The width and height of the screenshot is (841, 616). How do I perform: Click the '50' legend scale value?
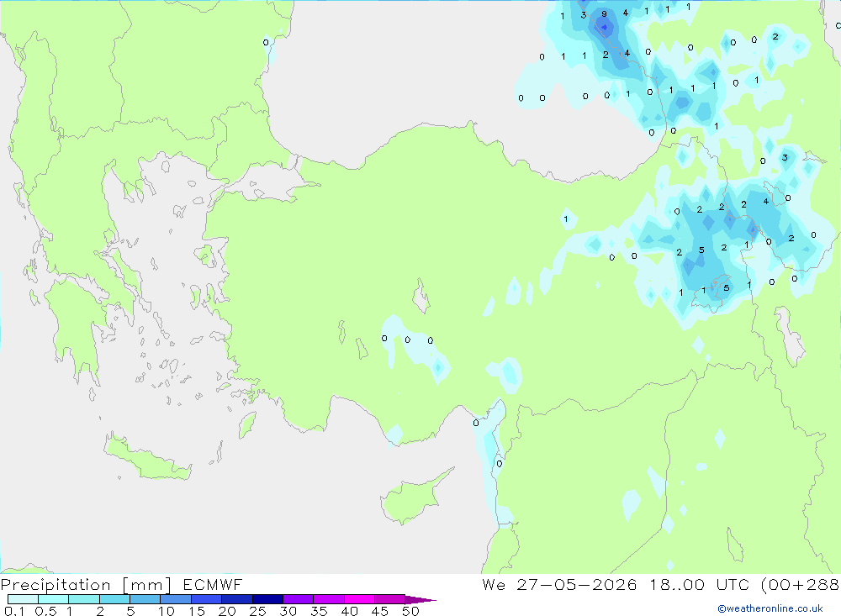click(410, 611)
